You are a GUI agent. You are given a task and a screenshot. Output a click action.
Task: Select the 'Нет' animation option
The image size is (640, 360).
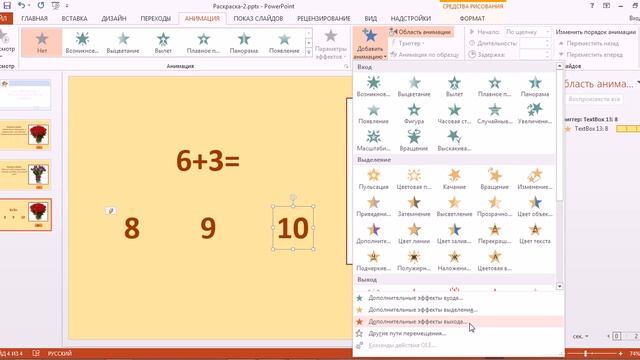click(42, 42)
